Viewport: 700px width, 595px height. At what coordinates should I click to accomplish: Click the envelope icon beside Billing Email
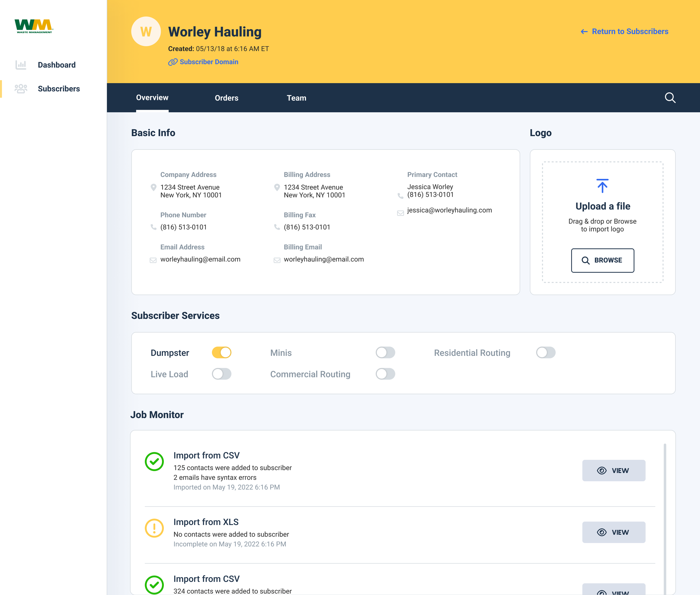tap(277, 260)
